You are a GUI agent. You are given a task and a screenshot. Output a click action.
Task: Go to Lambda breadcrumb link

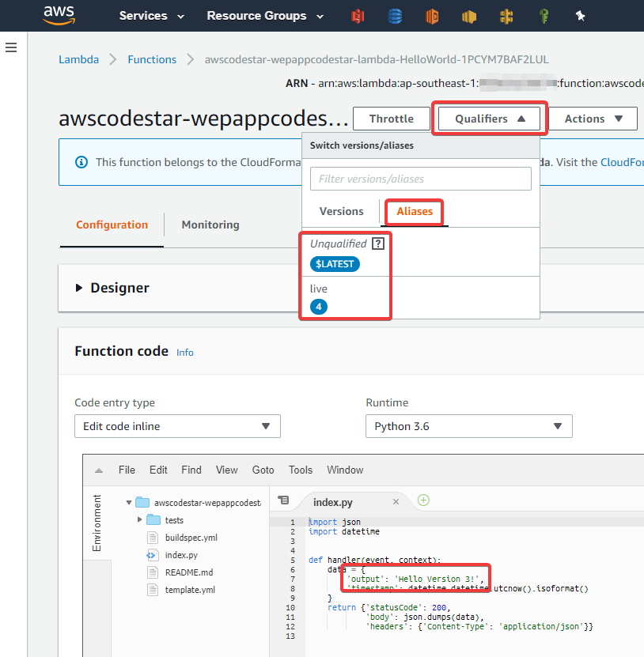78,59
